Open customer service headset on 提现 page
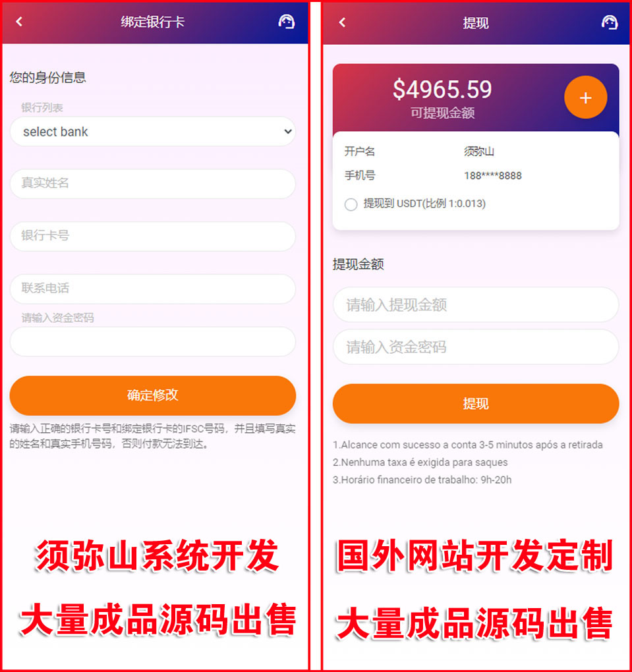Viewport: 632px width, 672px height. click(610, 22)
